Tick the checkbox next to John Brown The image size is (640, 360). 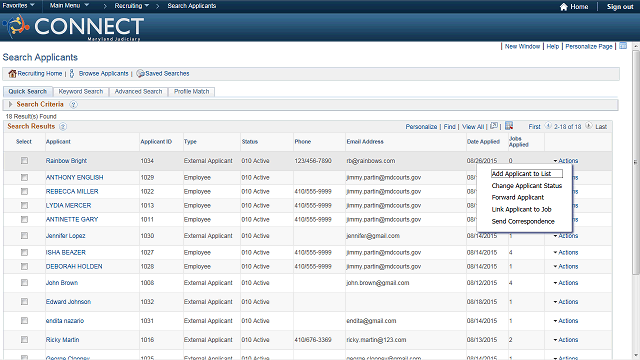[24, 282]
